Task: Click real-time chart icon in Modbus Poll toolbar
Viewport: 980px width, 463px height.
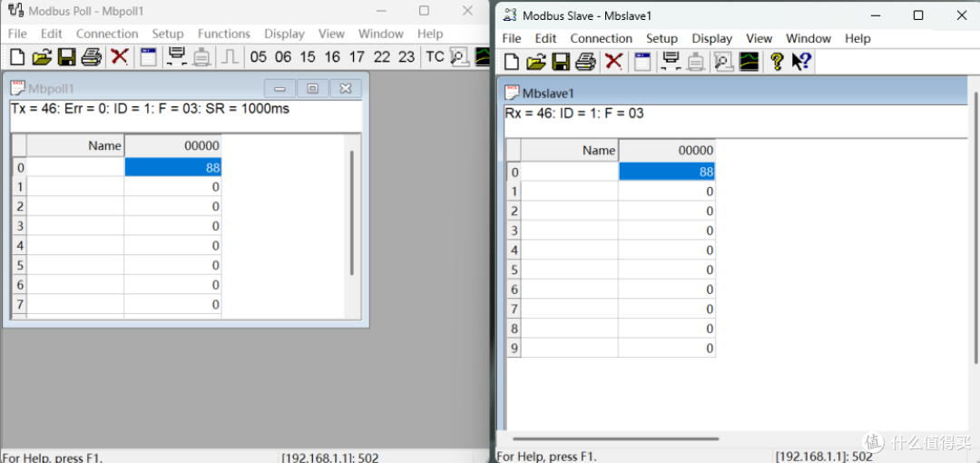Action: (482, 57)
